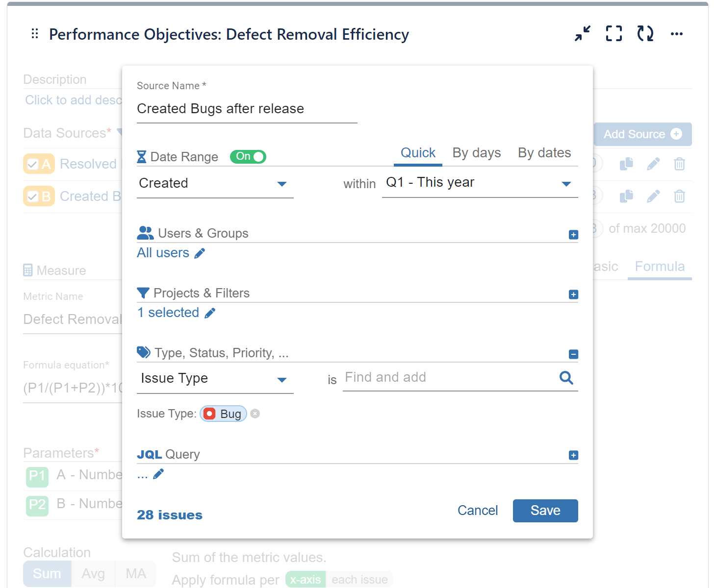
Task: Turn off the Date Range toggle
Action: 248,156
